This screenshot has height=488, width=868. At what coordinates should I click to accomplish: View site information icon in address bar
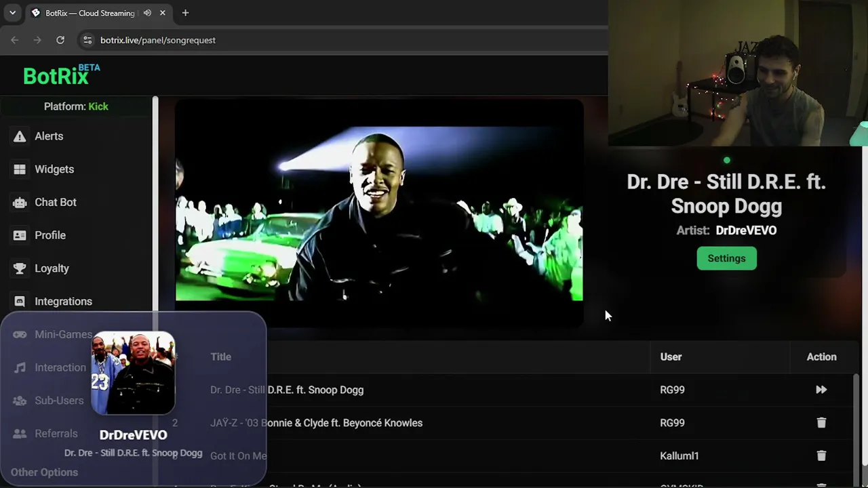pos(87,40)
